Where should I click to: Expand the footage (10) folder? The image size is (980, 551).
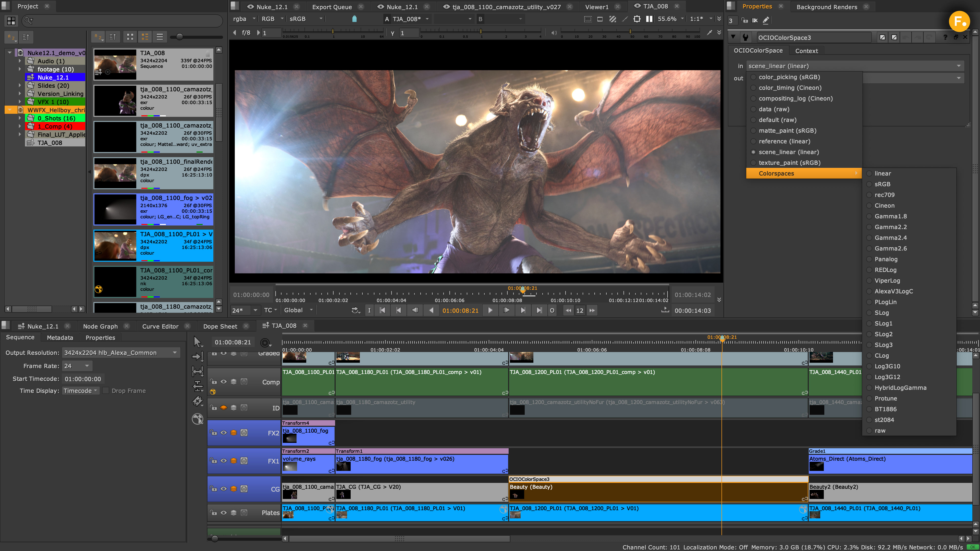20,69
